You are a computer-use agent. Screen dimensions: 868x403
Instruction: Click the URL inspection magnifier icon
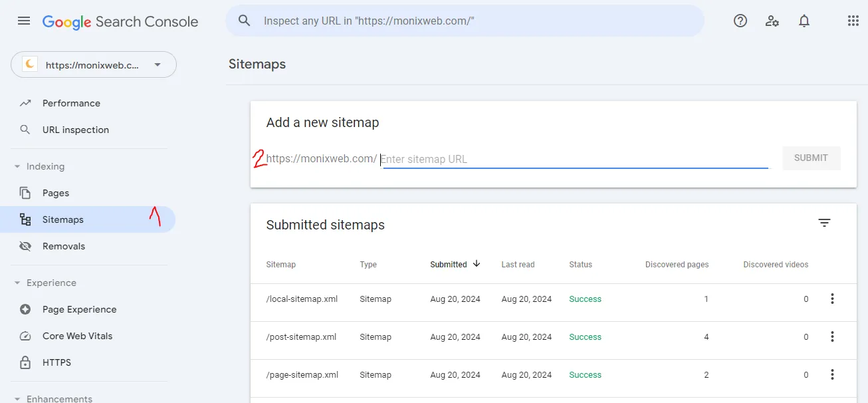[x=25, y=130]
